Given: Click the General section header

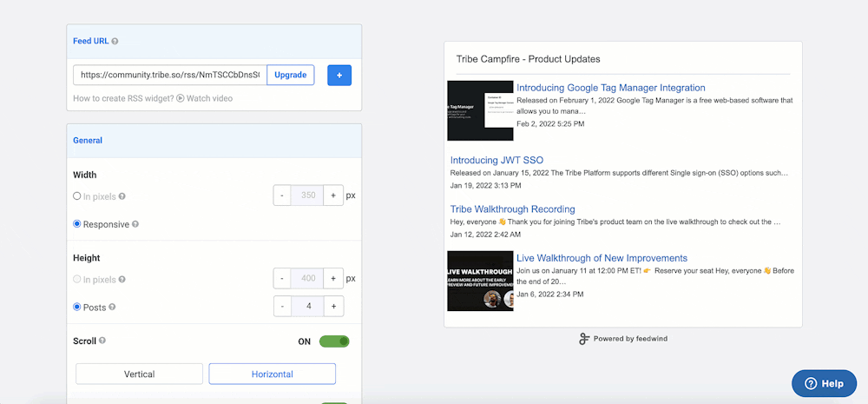Looking at the screenshot, I should [x=214, y=141].
